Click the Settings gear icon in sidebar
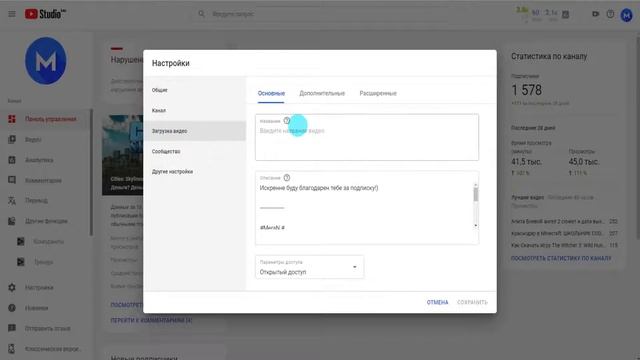640x360 pixels. click(12, 287)
